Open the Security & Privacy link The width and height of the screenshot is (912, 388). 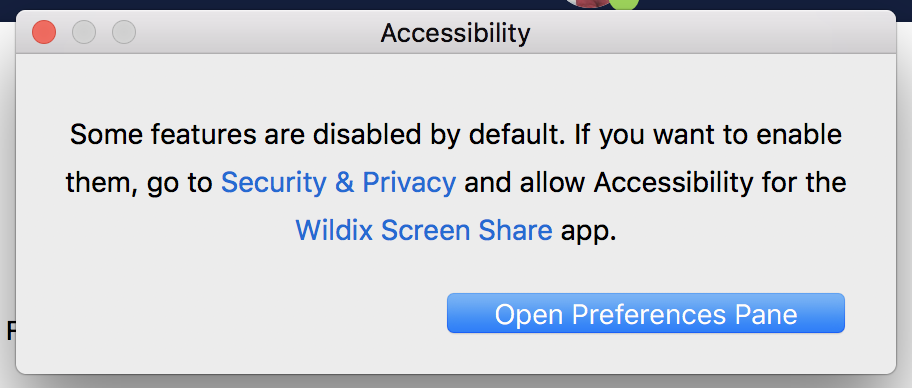pos(339,183)
